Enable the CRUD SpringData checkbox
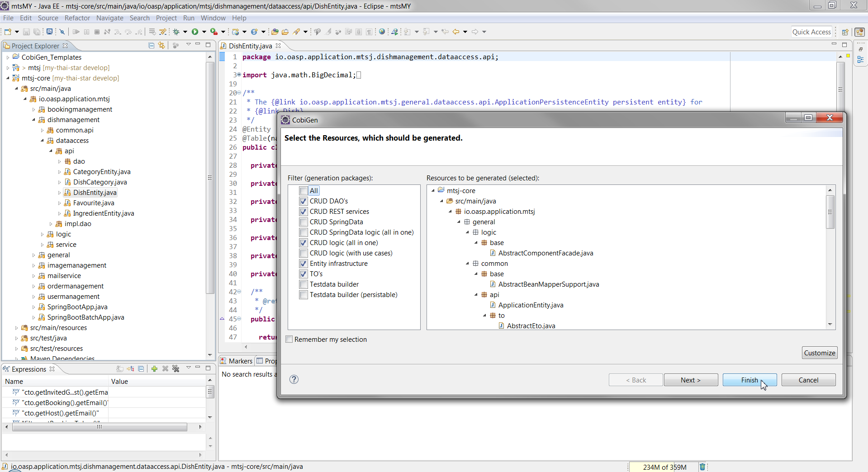Screen dimensions: 868x472 304,222
